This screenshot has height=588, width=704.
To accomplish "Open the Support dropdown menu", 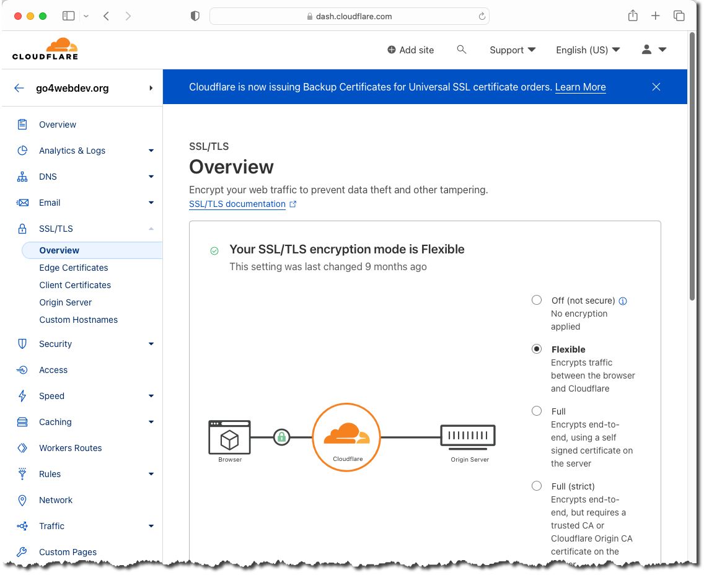I will point(513,50).
